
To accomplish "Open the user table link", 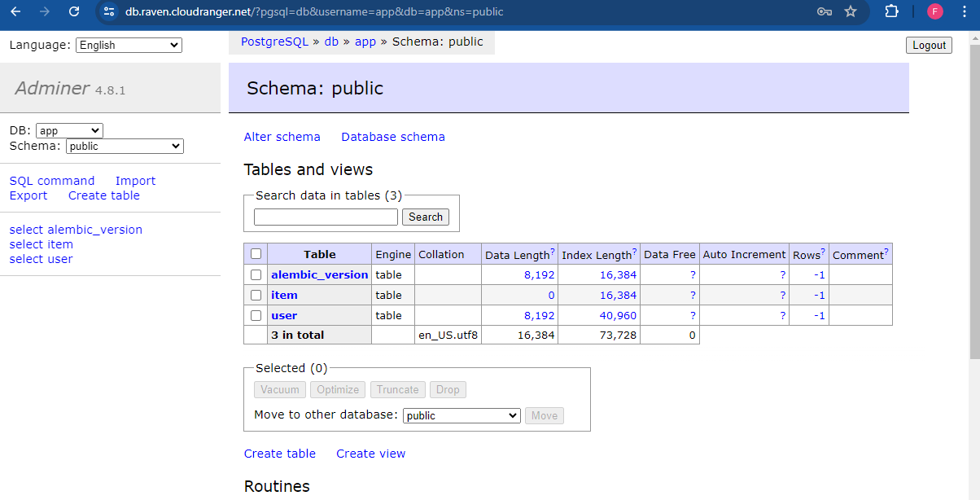I will point(284,315).
